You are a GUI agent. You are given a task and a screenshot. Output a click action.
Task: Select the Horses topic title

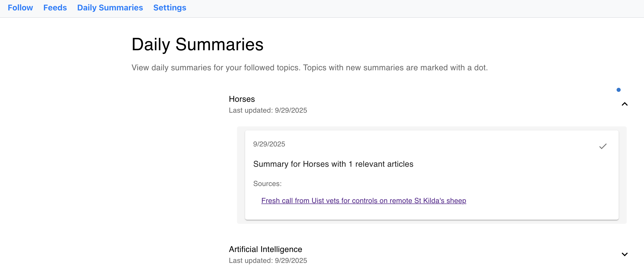[242, 99]
